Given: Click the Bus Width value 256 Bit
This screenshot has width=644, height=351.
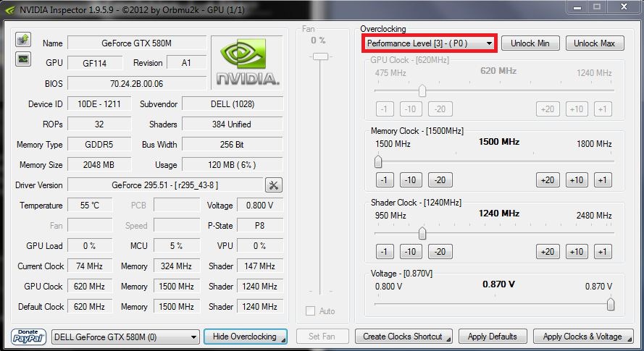Looking at the screenshot, I should [x=233, y=145].
